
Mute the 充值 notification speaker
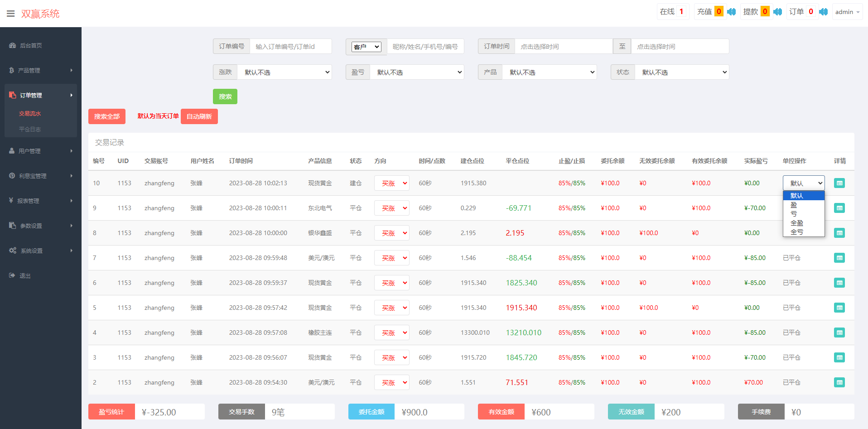(731, 12)
